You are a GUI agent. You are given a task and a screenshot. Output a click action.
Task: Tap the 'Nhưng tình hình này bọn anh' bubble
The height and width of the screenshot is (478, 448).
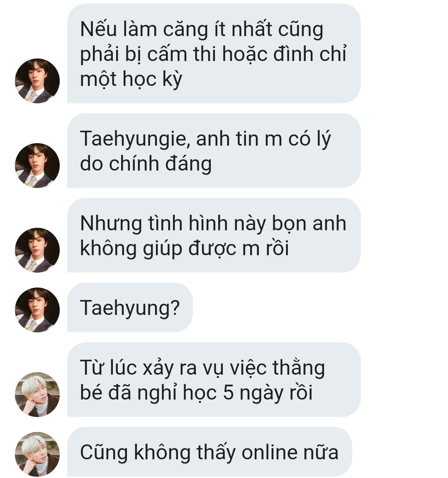(x=214, y=235)
